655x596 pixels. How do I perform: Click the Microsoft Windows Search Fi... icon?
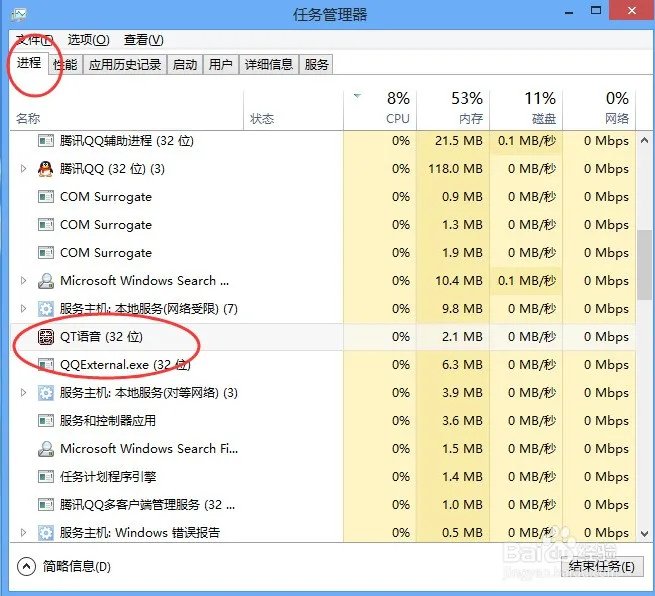pyautogui.click(x=46, y=449)
